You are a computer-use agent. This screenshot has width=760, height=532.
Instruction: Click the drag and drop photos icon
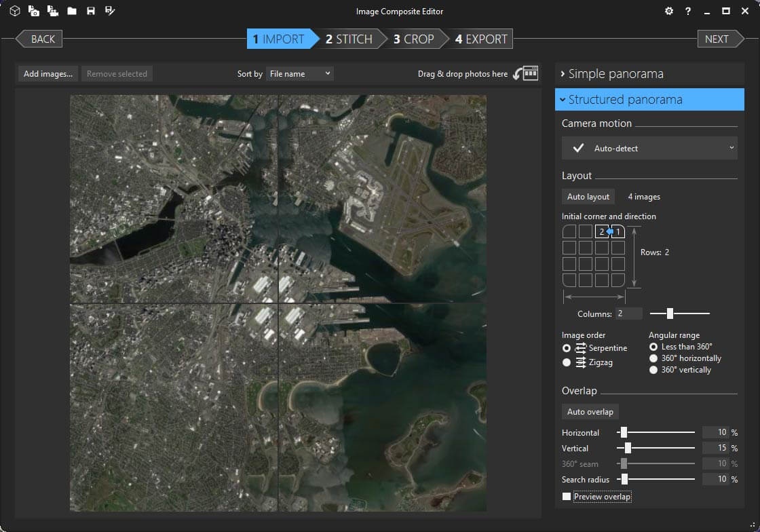(526, 73)
